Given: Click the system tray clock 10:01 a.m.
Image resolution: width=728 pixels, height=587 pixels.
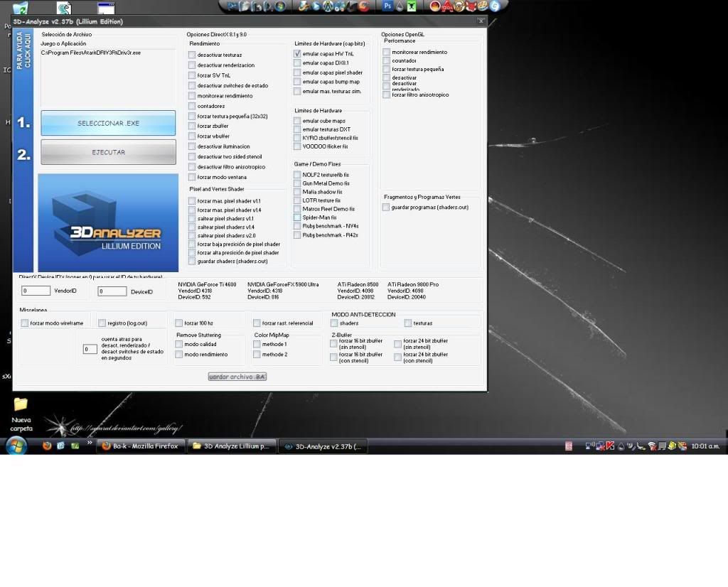Looking at the screenshot, I should 705,446.
